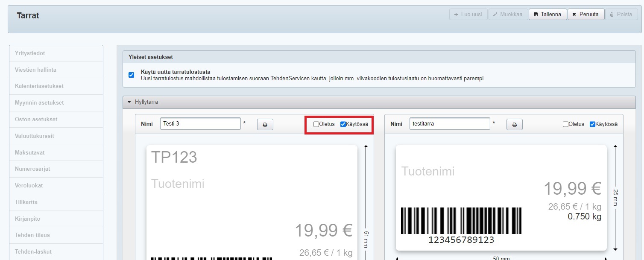Click the print icon next to Testi 3
Image resolution: width=644 pixels, height=260 pixels.
pyautogui.click(x=265, y=125)
